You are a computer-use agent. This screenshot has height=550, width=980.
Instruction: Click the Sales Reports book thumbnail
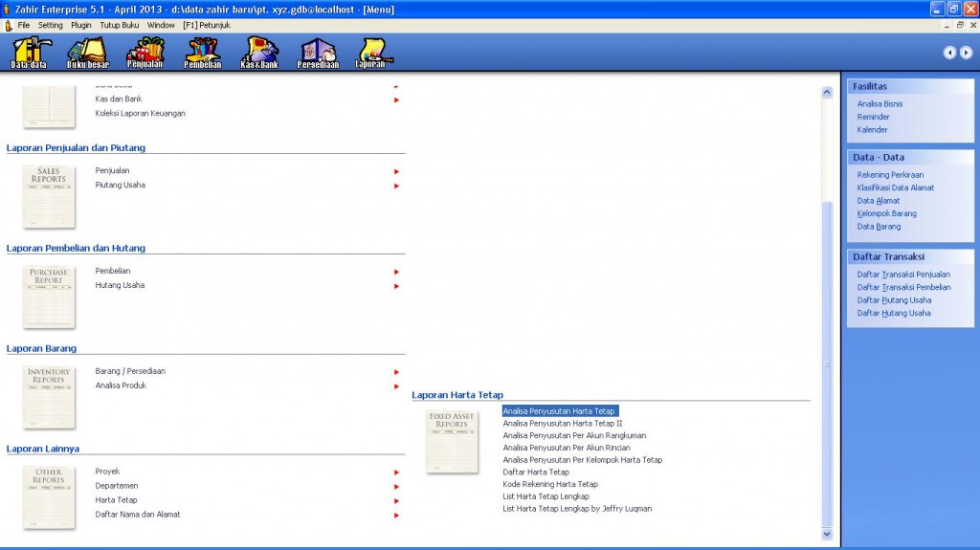[x=49, y=196]
